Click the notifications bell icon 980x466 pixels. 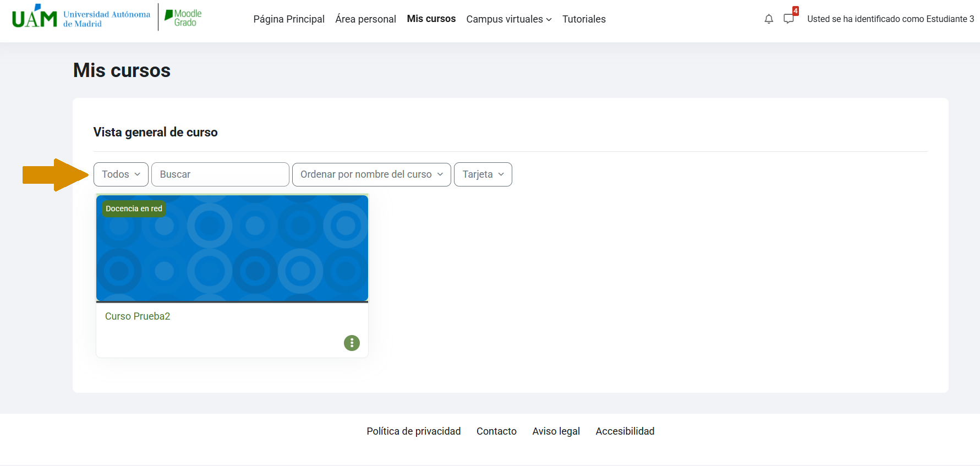(769, 19)
